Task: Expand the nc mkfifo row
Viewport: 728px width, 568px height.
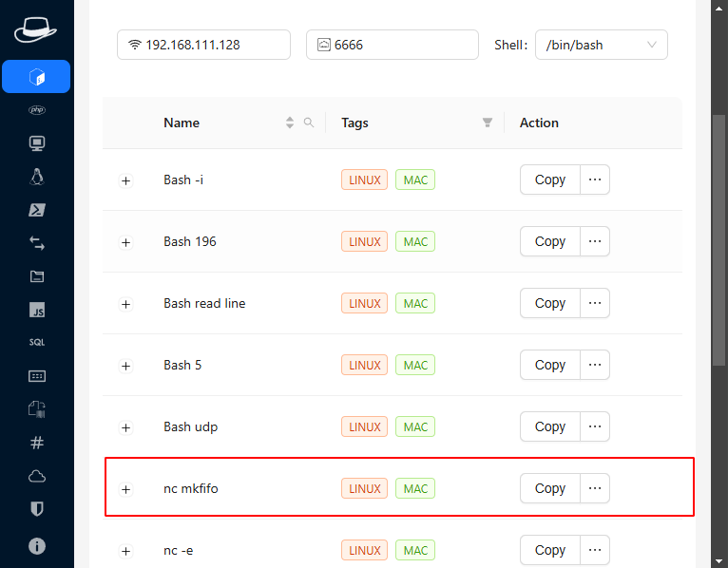Action: coord(125,489)
